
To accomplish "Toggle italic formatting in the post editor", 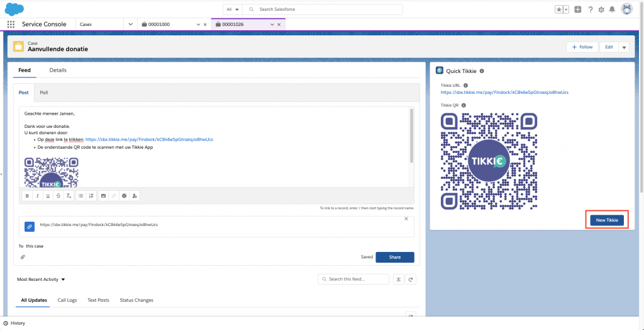I will pyautogui.click(x=38, y=196).
